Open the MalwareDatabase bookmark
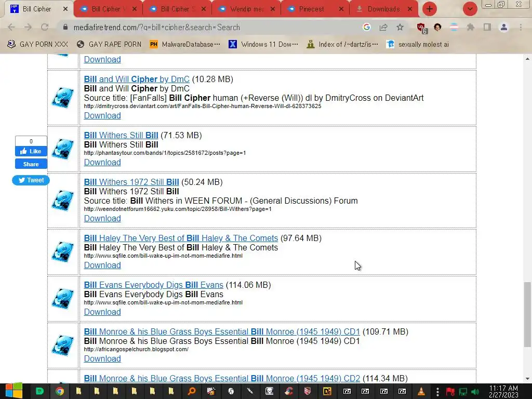This screenshot has height=399, width=532. click(x=185, y=45)
